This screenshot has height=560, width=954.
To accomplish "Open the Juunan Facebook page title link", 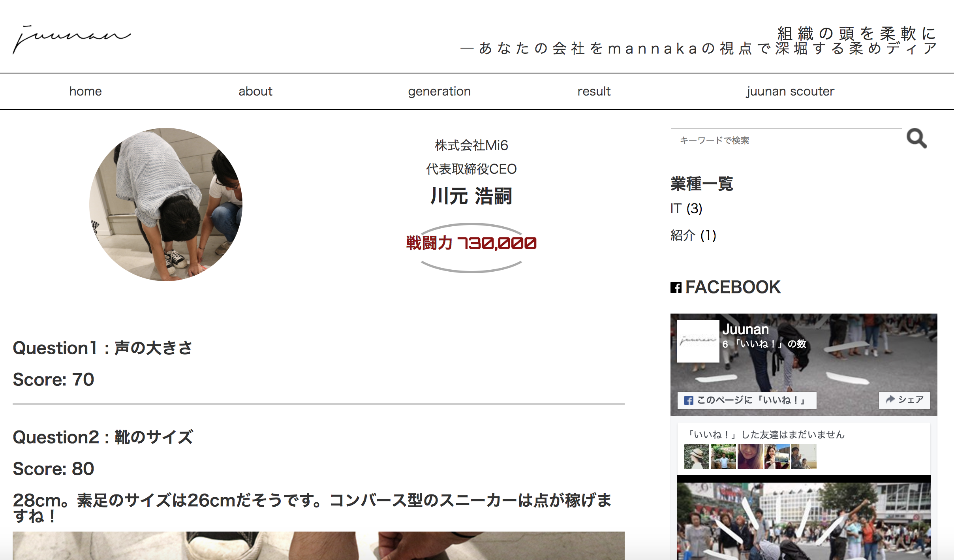I will (745, 329).
